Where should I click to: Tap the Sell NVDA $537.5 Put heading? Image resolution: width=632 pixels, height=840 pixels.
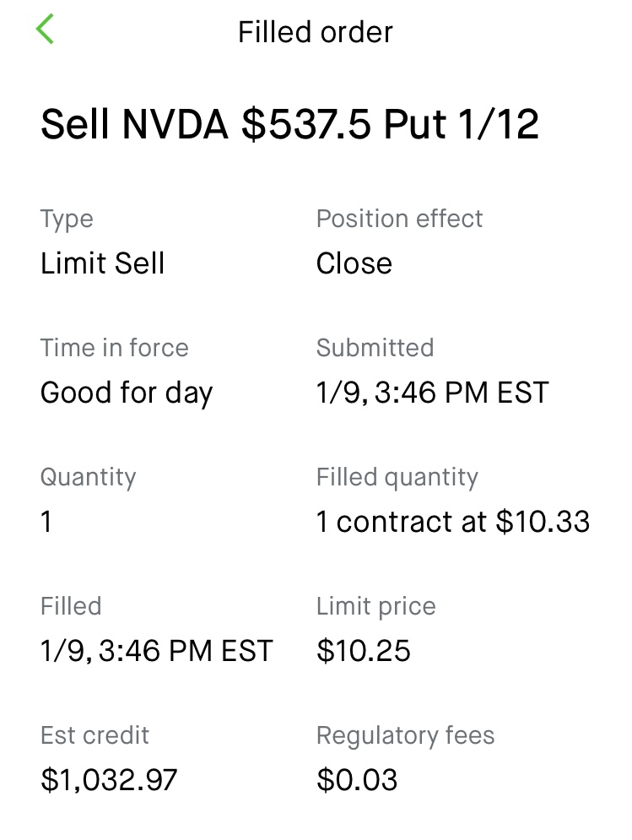289,124
